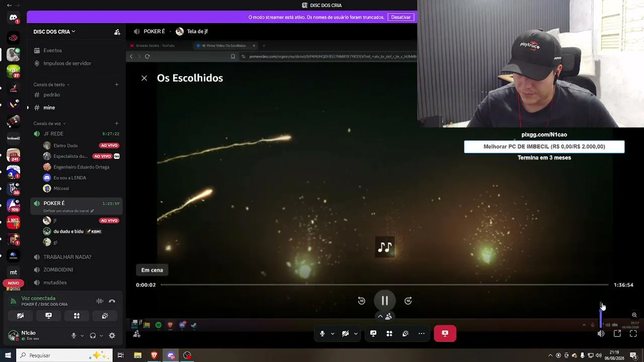
Task: Stop watching the stream with red button
Action: [445, 333]
